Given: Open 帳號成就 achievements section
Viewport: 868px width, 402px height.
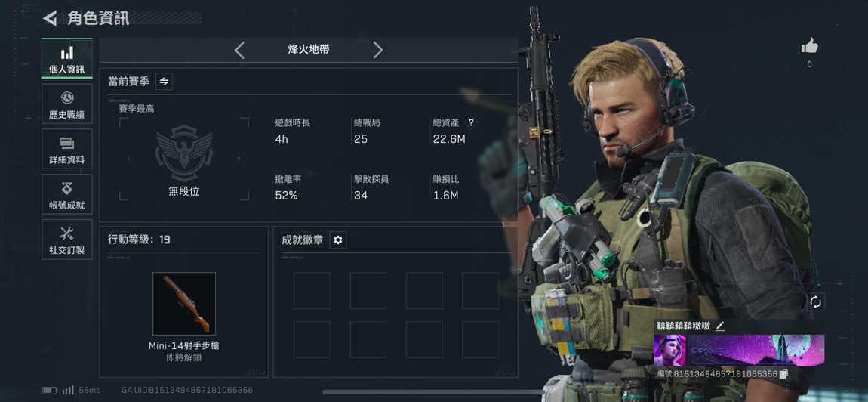Looking at the screenshot, I should [x=67, y=194].
